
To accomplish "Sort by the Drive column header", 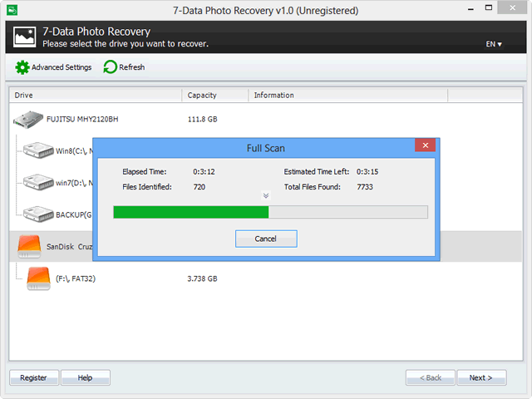I will coord(95,96).
